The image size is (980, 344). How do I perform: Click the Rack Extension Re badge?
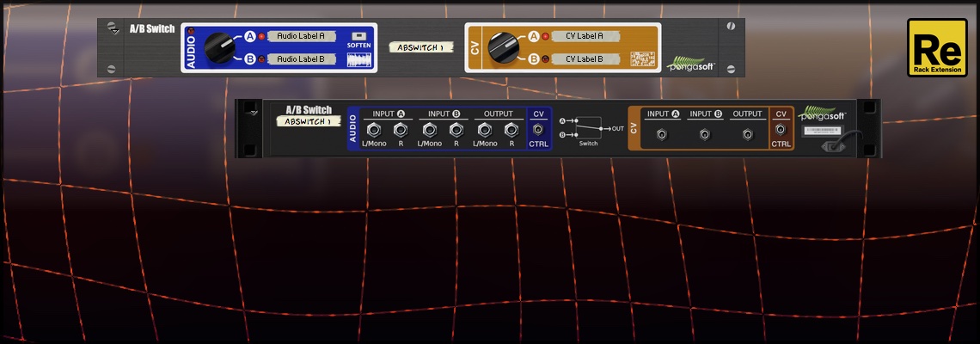coord(937,47)
